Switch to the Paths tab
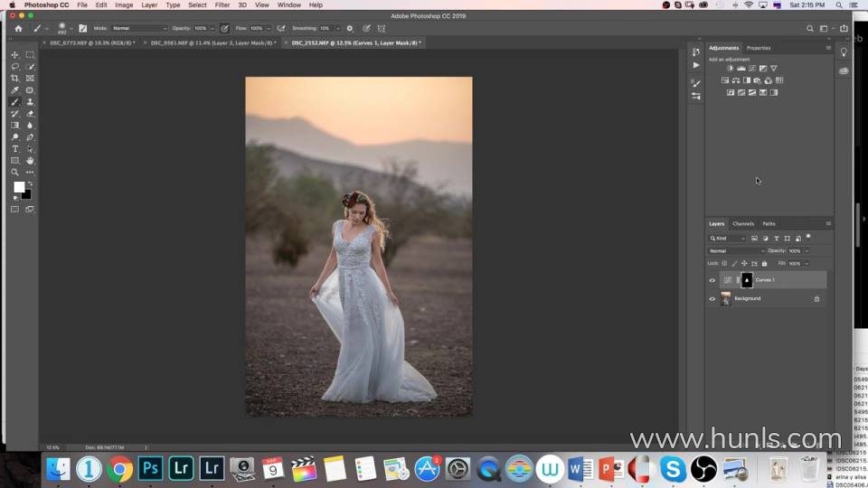The width and height of the screenshot is (868, 488). tap(769, 223)
